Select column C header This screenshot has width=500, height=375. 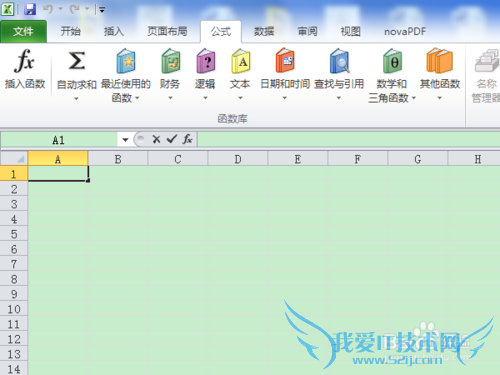click(x=178, y=159)
